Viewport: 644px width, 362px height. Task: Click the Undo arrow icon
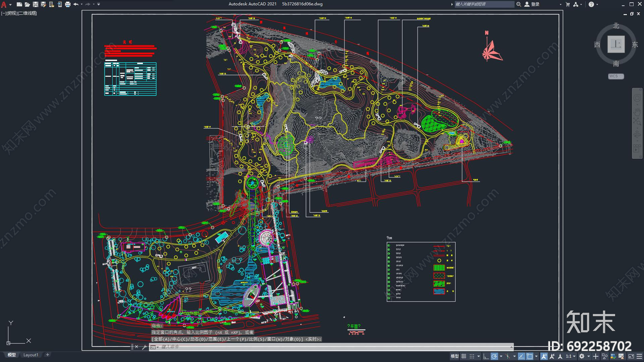(76, 4)
